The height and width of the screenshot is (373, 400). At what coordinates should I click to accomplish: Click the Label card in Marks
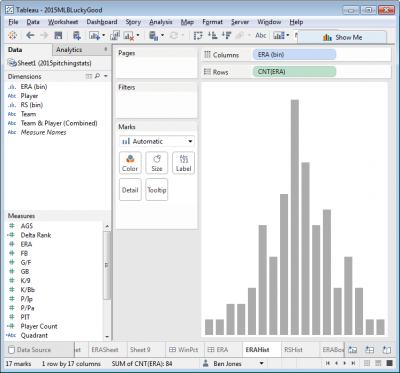[183, 163]
